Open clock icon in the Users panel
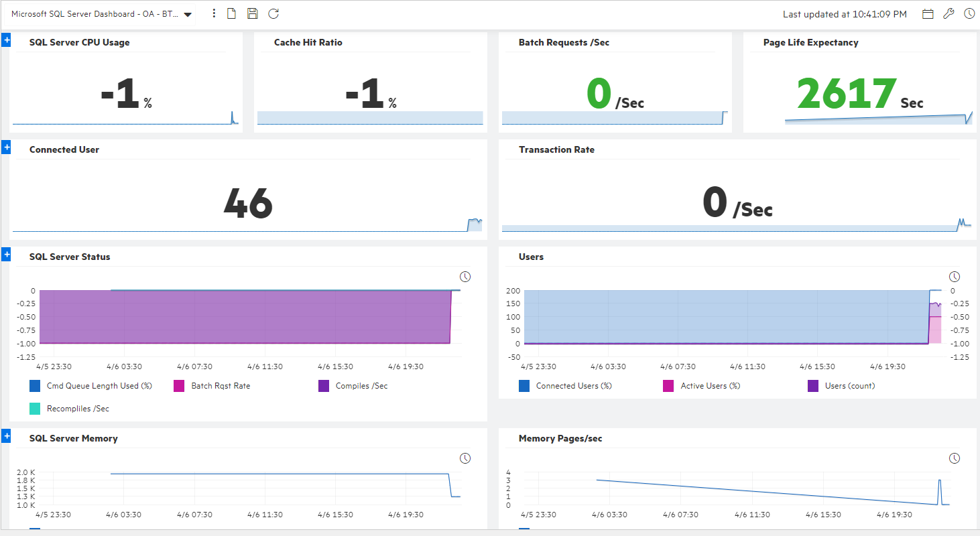Screen dimensions: 980x536 point(955,277)
